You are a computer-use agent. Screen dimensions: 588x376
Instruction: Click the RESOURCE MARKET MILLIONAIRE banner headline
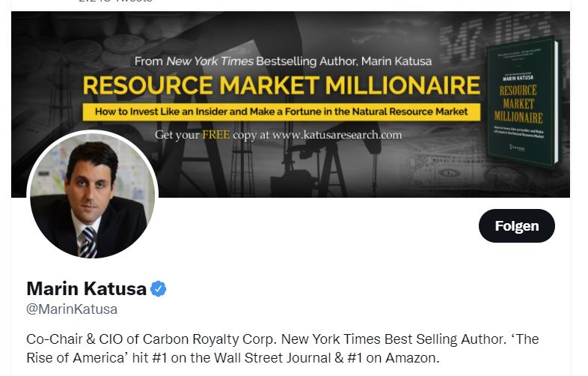coord(281,84)
